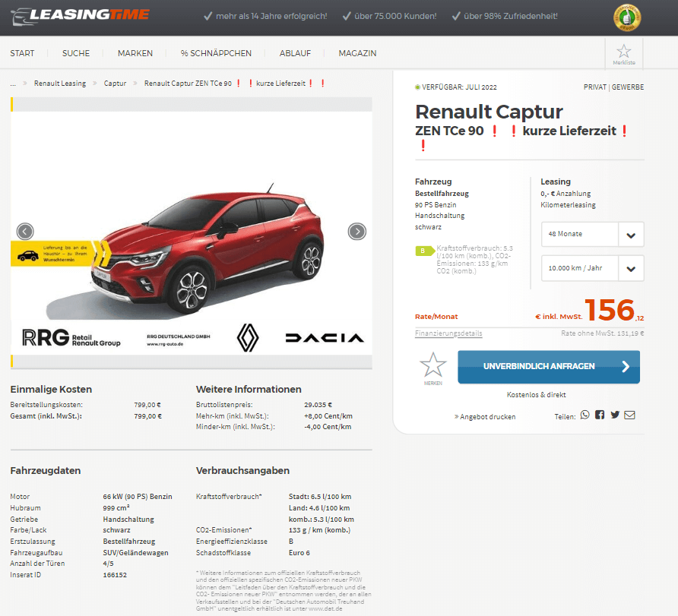The image size is (678, 616).
Task: Click the 156,12 monthly rate price
Action: tap(614, 310)
